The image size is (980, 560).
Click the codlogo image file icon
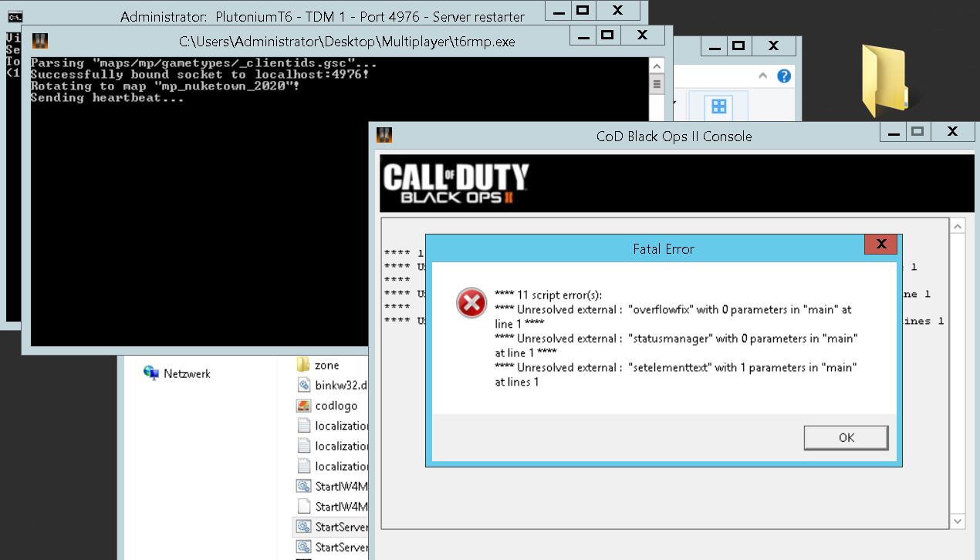(x=303, y=405)
